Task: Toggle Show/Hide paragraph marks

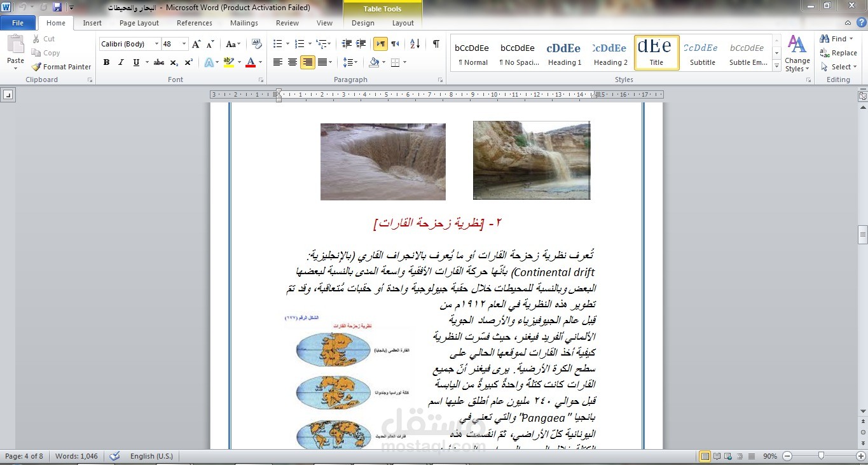Action: (436, 44)
